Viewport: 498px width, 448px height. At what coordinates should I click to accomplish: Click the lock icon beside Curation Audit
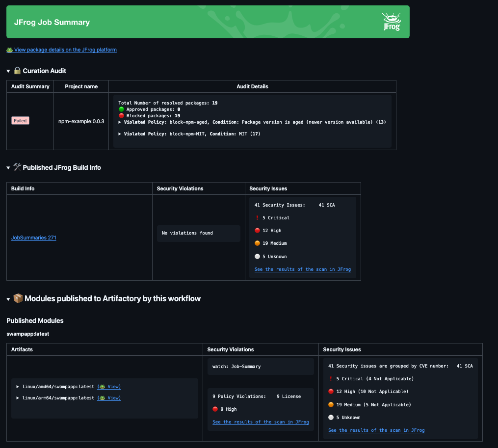tap(17, 71)
